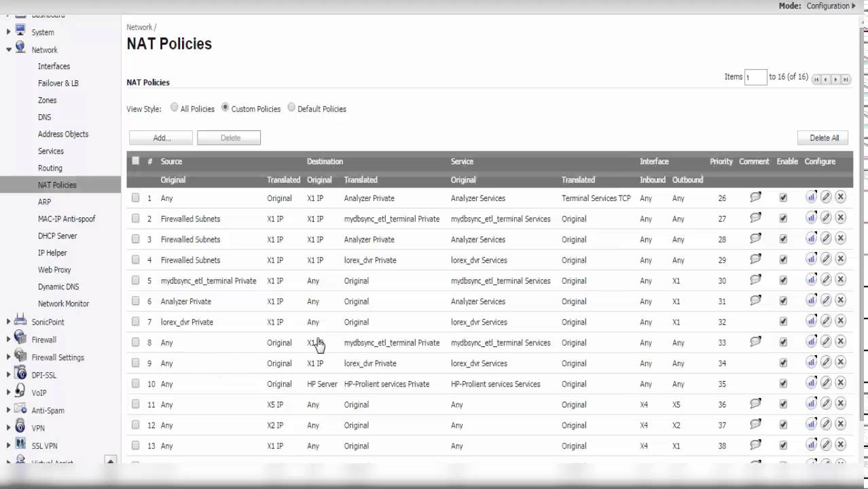868x489 pixels.
Task: Edit lorex_dvr Private policy 7 pencil icon
Action: (826, 321)
